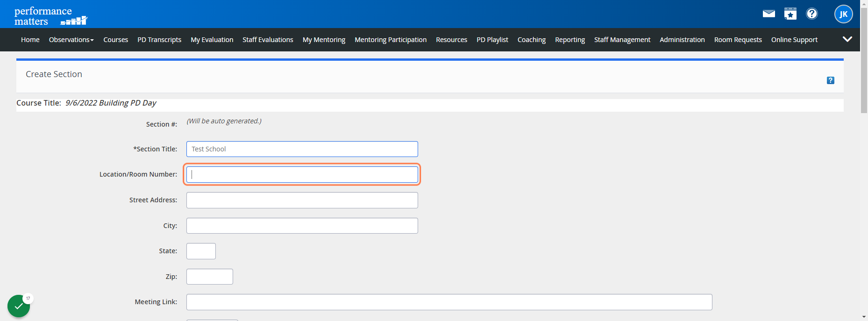Click the '(Will be auto generated.)' note
The image size is (868, 321).
pyautogui.click(x=224, y=121)
